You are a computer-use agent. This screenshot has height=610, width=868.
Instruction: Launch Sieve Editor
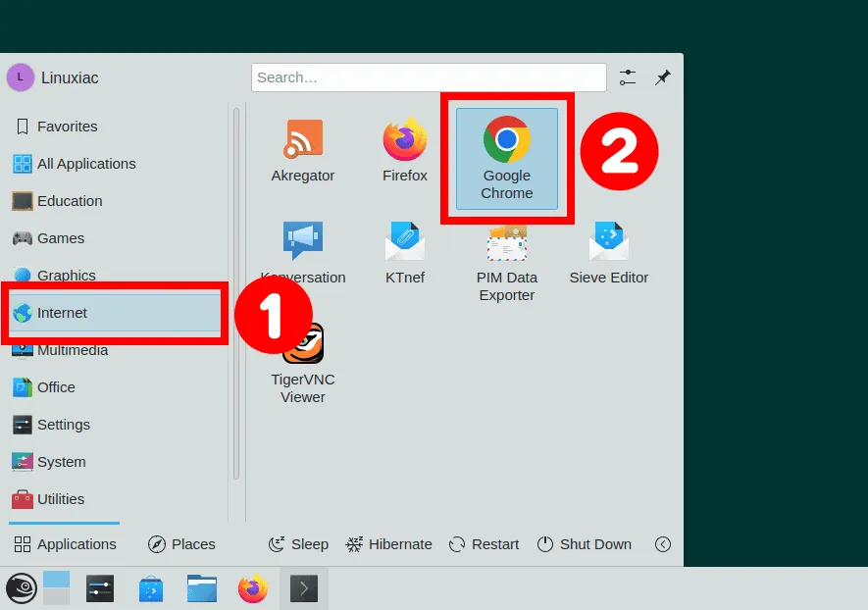pyautogui.click(x=609, y=253)
